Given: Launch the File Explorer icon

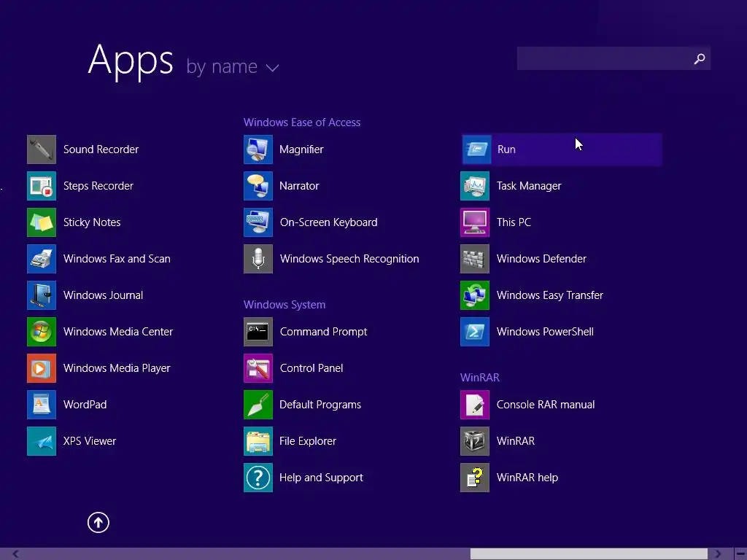Looking at the screenshot, I should pos(258,441).
